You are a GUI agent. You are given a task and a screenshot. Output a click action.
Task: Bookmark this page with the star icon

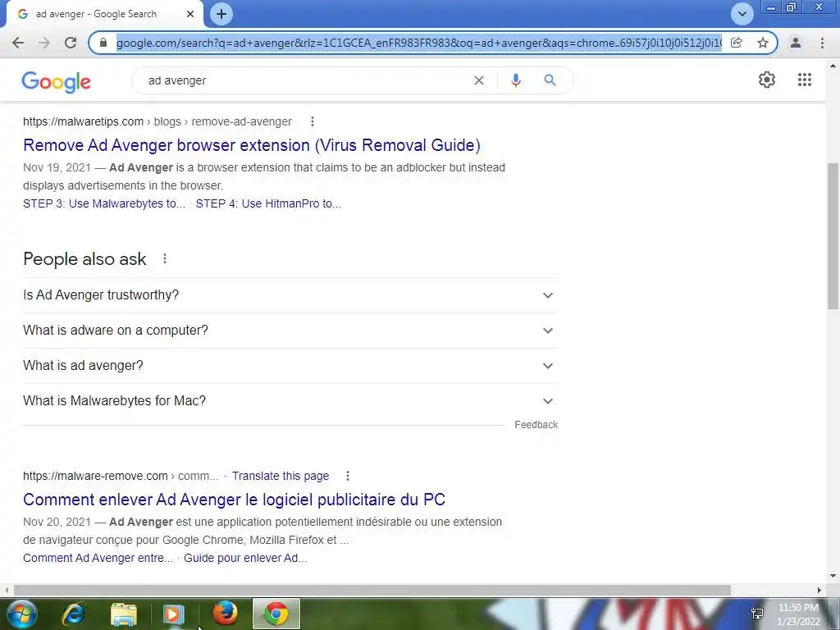coord(763,43)
